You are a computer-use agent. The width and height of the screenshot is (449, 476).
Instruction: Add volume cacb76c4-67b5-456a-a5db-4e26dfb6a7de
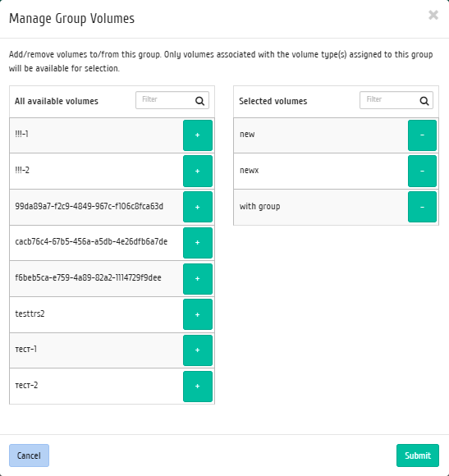[x=198, y=243]
